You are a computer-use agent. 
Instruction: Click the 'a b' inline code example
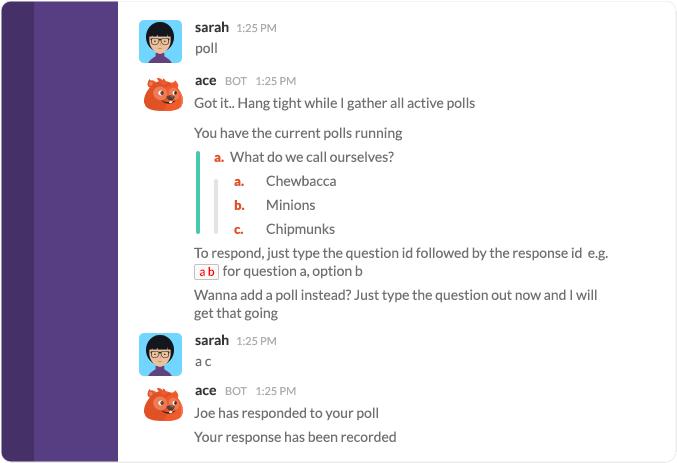206,272
